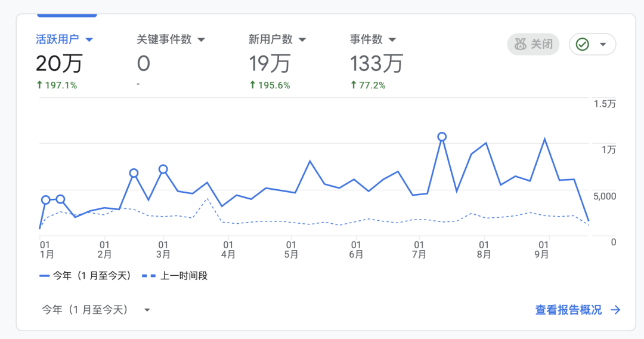This screenshot has width=644, height=339.
Task: Click the highest July peak chart marker
Action: pyautogui.click(x=442, y=137)
